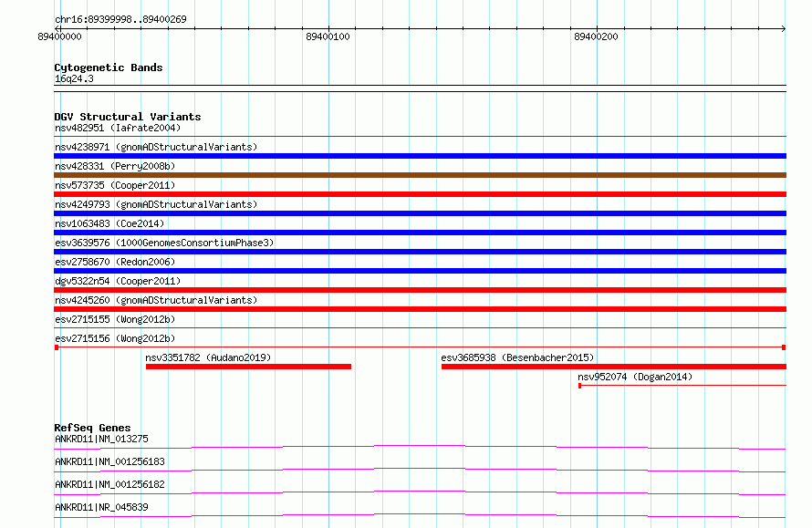The height and width of the screenshot is (528, 812).
Task: Open variant esv2758670 (Redon2006)
Action: pyautogui.click(x=115, y=262)
